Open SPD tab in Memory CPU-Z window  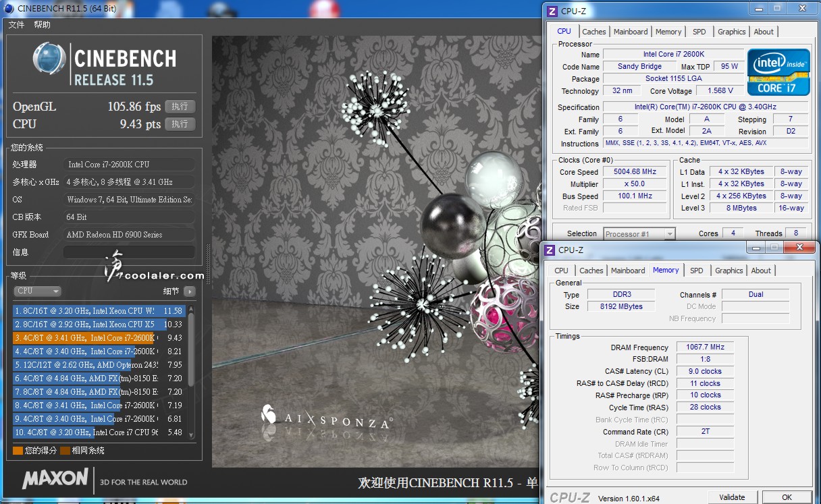click(x=697, y=271)
